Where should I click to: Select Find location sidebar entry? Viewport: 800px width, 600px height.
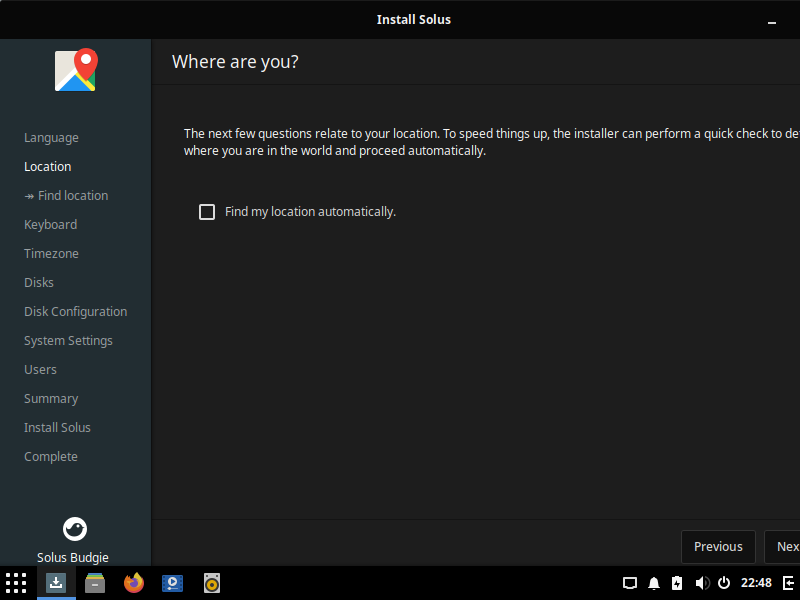pos(66,195)
